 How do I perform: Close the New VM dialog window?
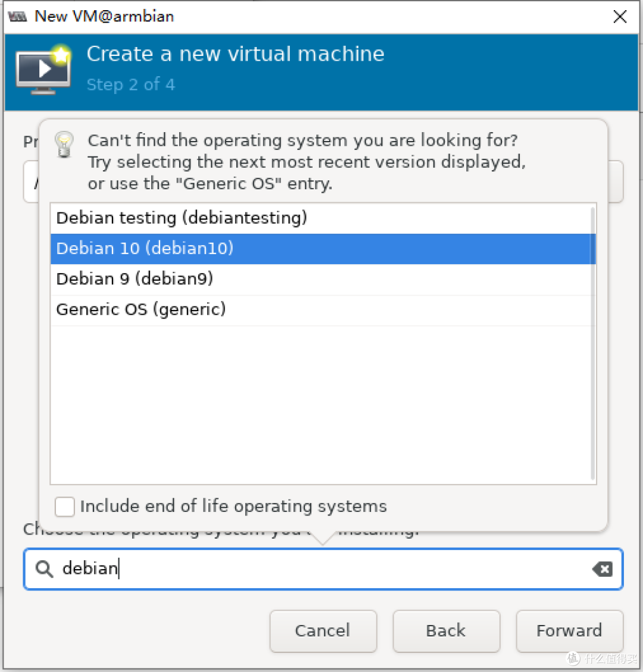pos(620,17)
